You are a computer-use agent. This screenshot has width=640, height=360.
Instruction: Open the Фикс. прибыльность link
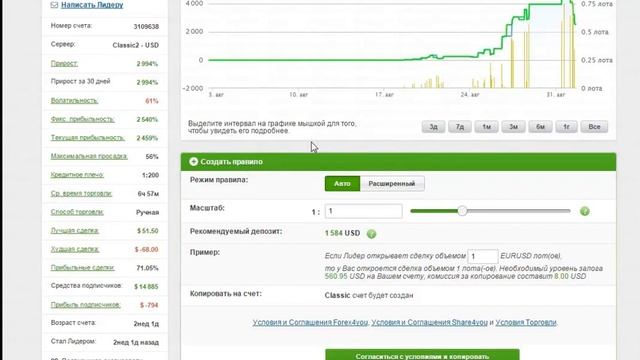click(82, 119)
